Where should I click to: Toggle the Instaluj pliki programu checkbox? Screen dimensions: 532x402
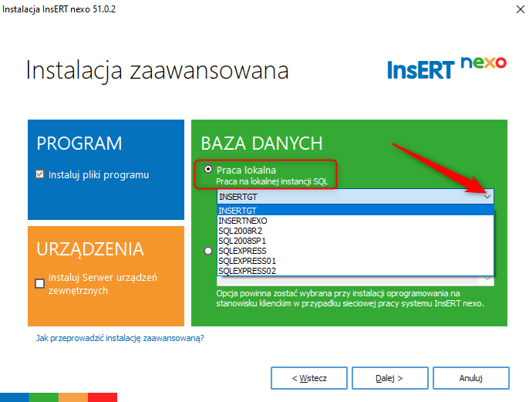pos(39,174)
